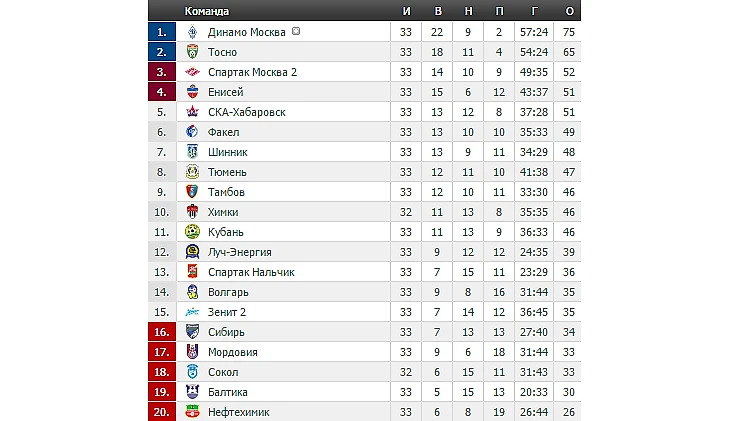Open the Луч-Энергия team name link
Screen dimensions: 730x421
pos(239,252)
